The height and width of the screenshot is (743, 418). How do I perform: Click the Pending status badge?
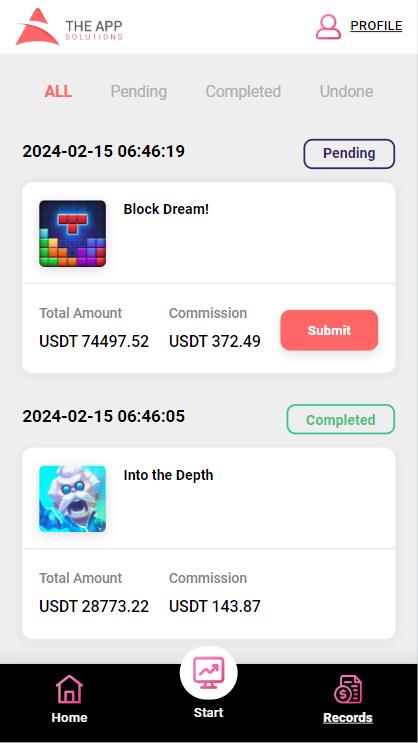349,154
